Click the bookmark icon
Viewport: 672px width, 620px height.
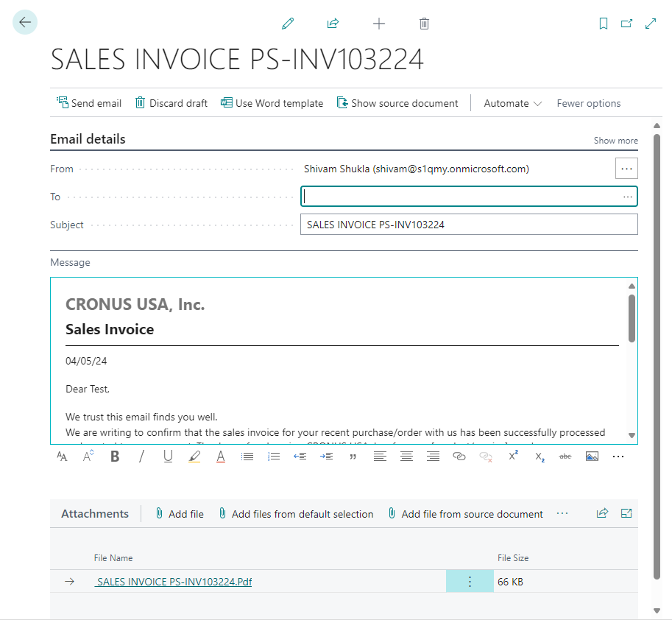(x=604, y=24)
